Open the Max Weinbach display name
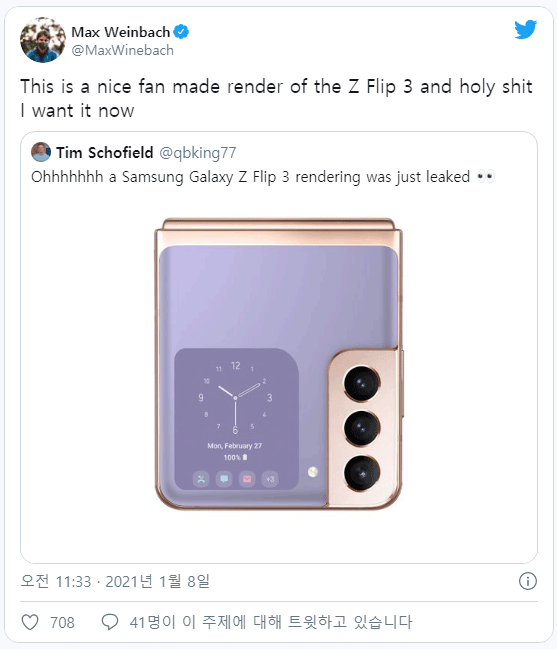 pos(120,32)
